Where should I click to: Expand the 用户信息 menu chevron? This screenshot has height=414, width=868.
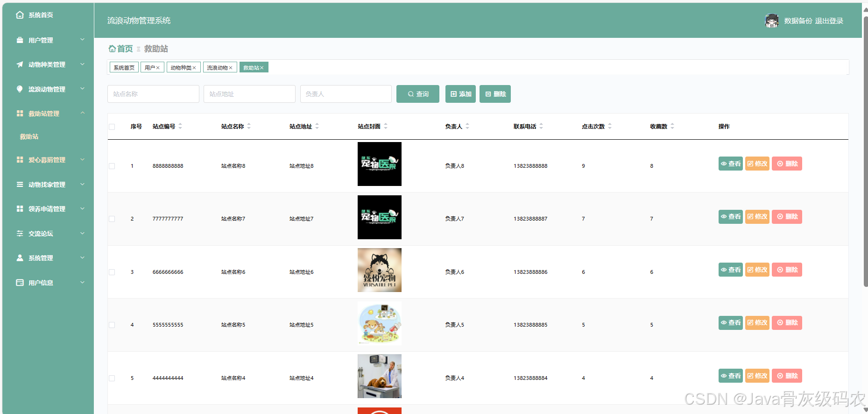pos(83,282)
